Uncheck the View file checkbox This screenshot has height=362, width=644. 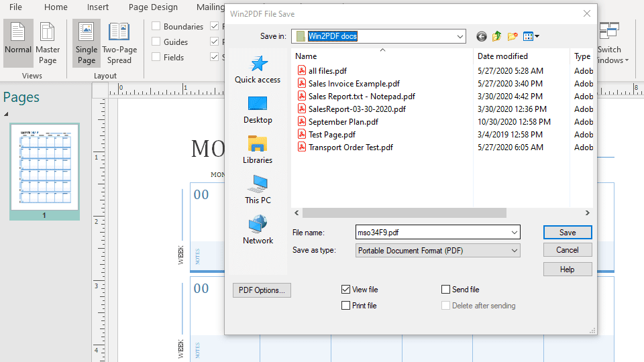tap(346, 290)
